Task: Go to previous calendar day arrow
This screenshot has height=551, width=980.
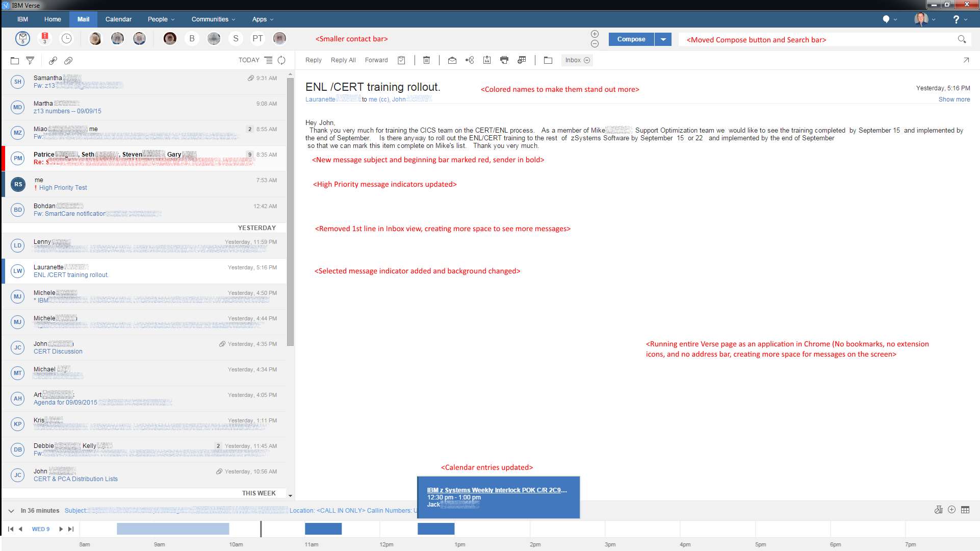Action: pos(20,529)
